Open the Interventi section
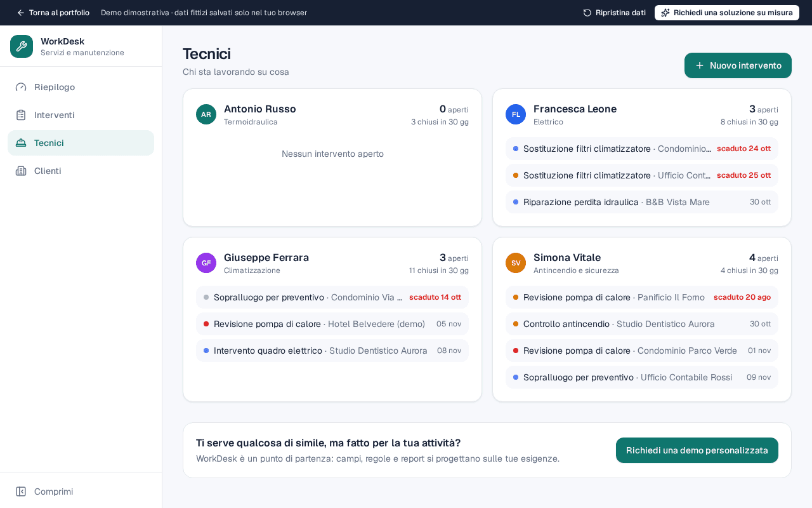The width and height of the screenshot is (812, 508). pyautogui.click(x=81, y=115)
